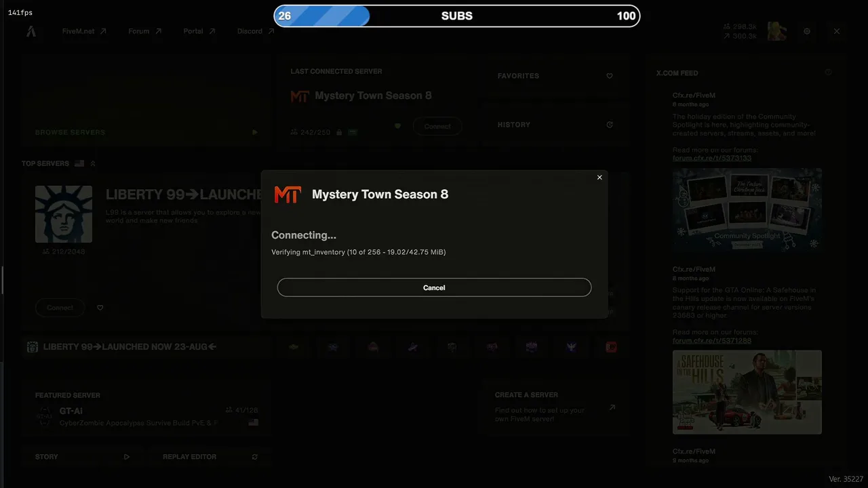
Task: Select the sixth server icon in the carousel
Action: [x=492, y=347]
